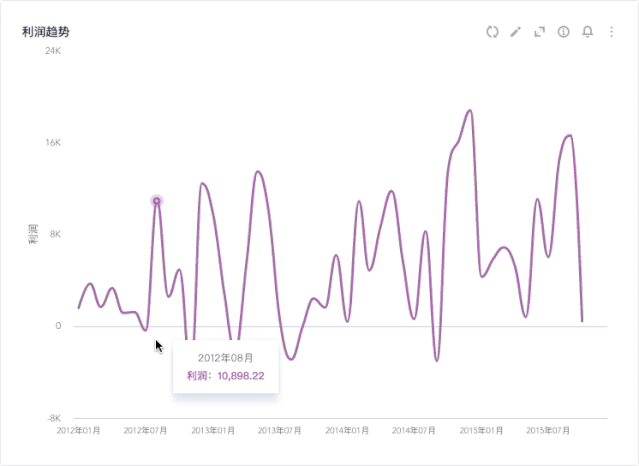This screenshot has height=466, width=639.
Task: Open the chart info icon
Action: point(564,32)
